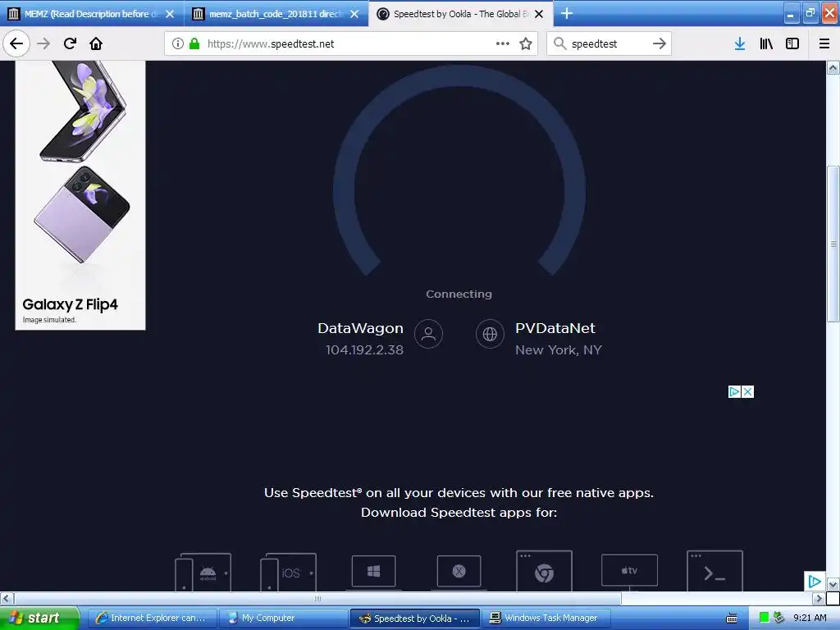Click the speedtest search box
This screenshot has width=840, height=630.
point(609,43)
